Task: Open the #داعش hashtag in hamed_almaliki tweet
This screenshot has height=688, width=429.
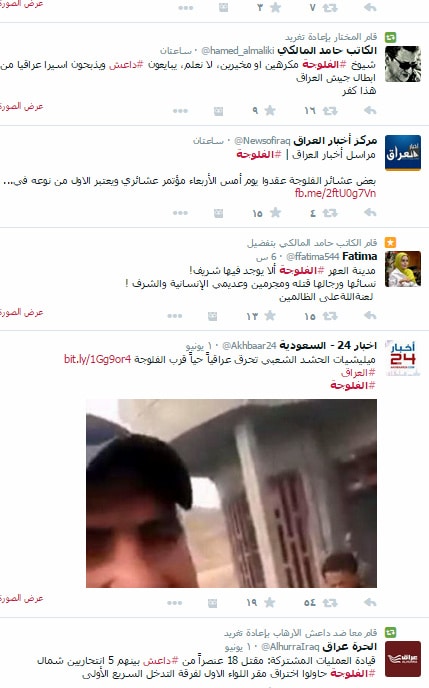Action: click(x=126, y=64)
